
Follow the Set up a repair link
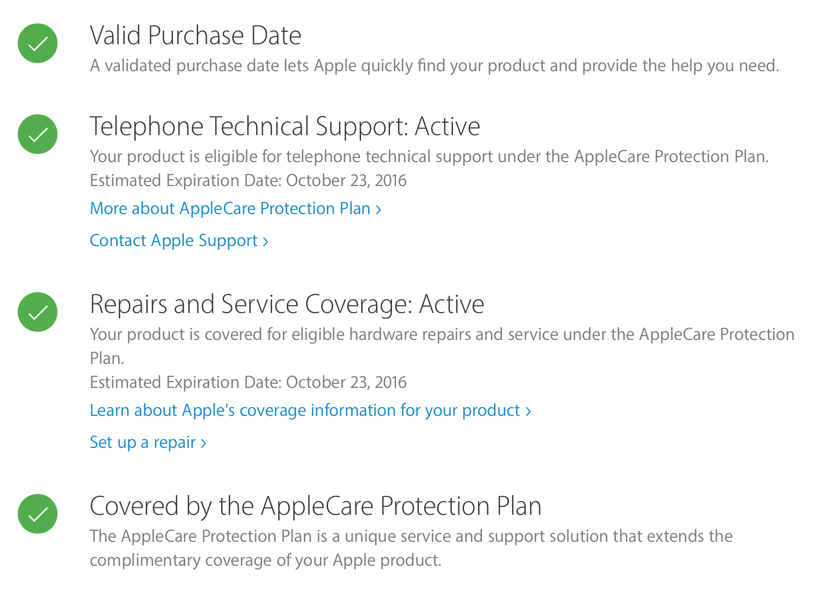click(x=147, y=443)
